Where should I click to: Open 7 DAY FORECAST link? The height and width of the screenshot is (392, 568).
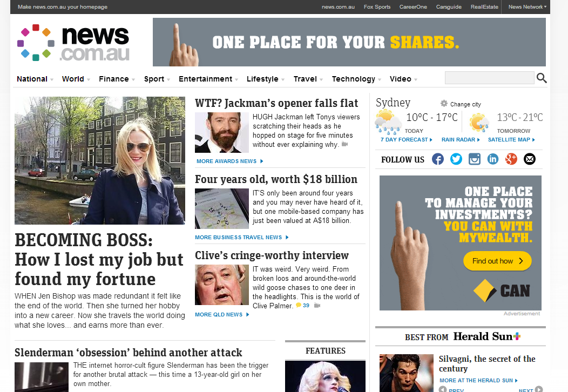pos(407,139)
